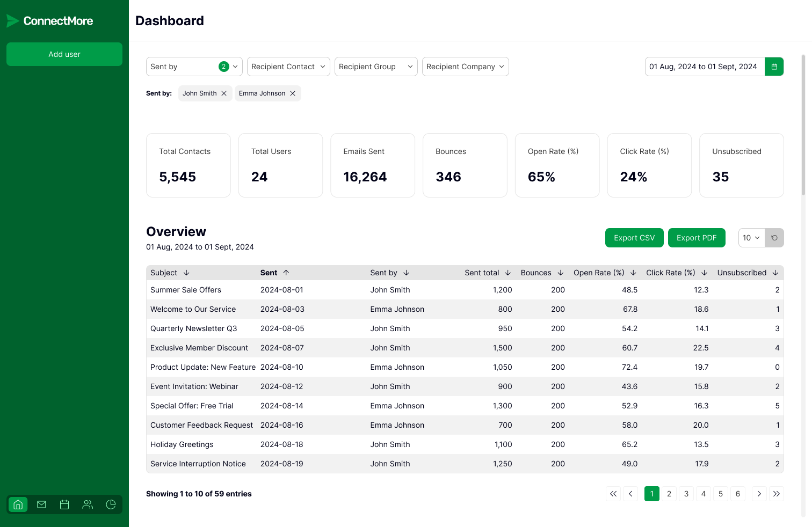812x527 pixels.
Task: Remove the John Smith filter chip
Action: pos(224,93)
